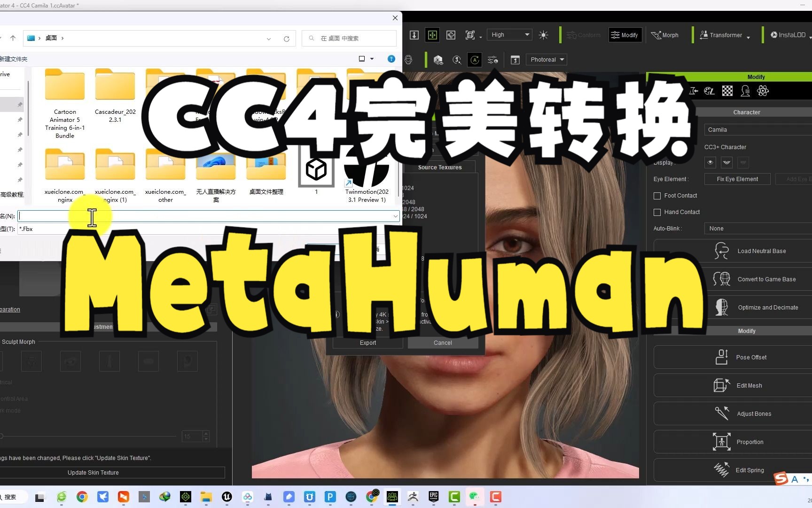Click the head wireframe icon left of green bar

pos(408,60)
